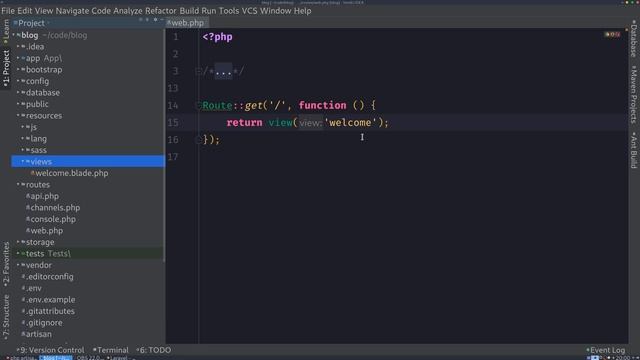Select the welcome.blade.php file name
Image resolution: width=640 pixels, height=360 pixels.
tap(72, 173)
